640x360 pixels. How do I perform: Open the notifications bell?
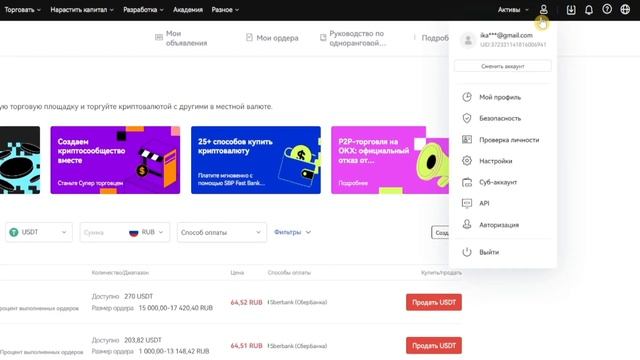point(589,9)
